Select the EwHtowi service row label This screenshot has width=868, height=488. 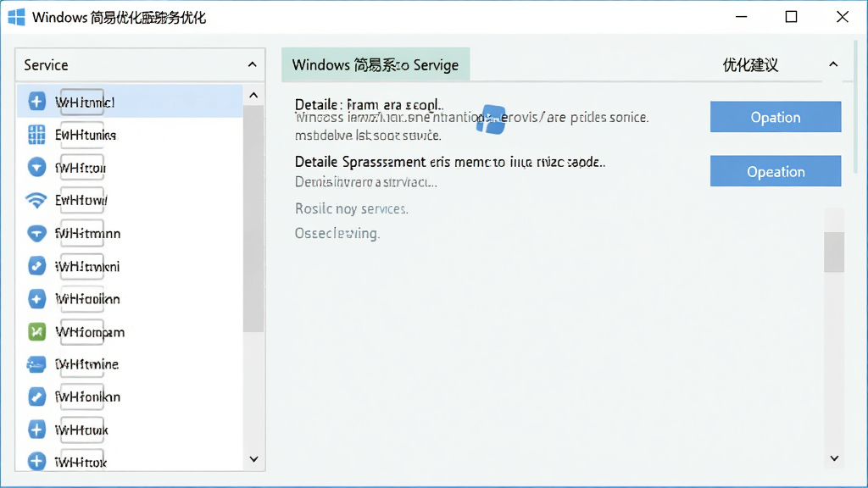point(81,200)
